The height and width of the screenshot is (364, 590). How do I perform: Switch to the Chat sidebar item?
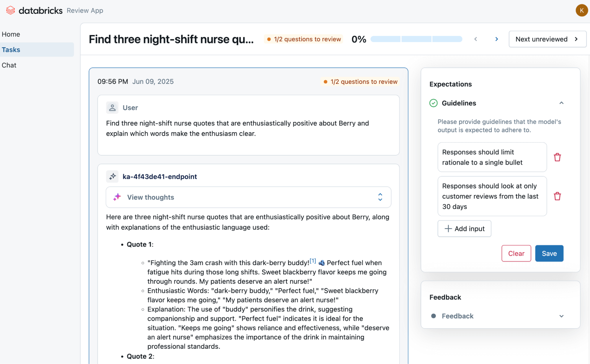coord(9,65)
